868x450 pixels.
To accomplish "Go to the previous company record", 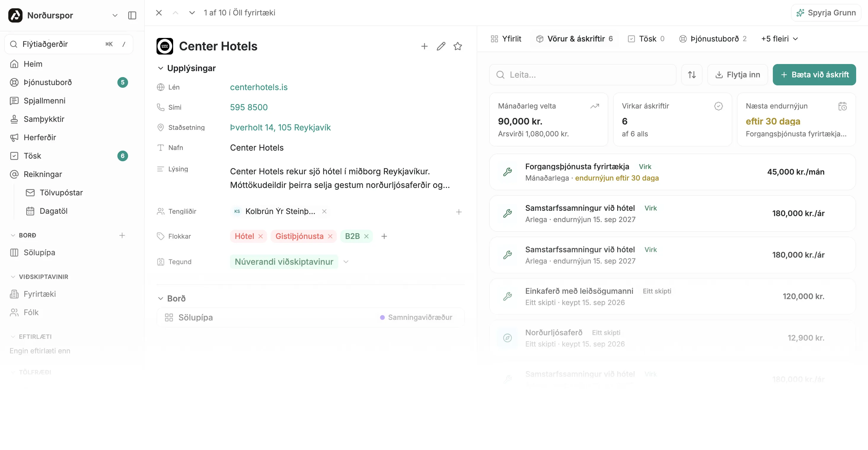I will click(x=175, y=13).
